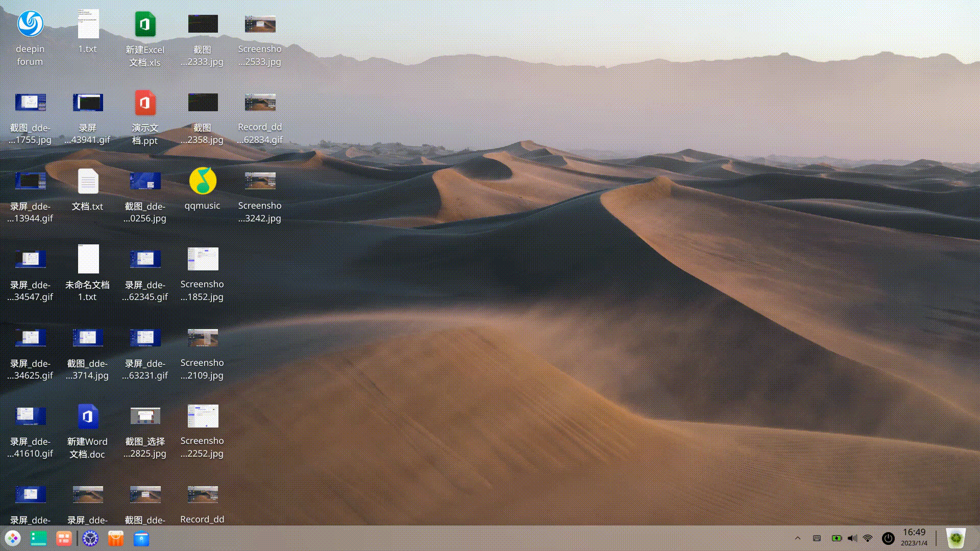Select the qqmusic desktop icon
The image size is (980, 551).
(203, 181)
